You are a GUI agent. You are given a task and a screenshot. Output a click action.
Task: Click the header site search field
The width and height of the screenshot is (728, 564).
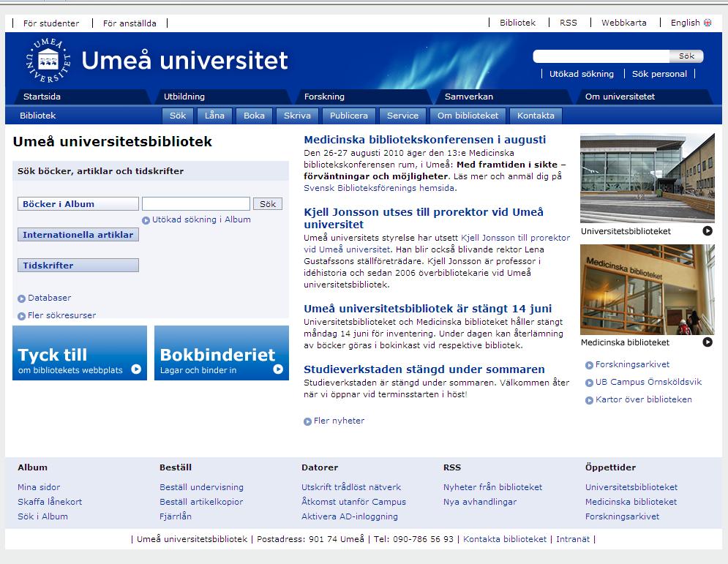point(601,56)
